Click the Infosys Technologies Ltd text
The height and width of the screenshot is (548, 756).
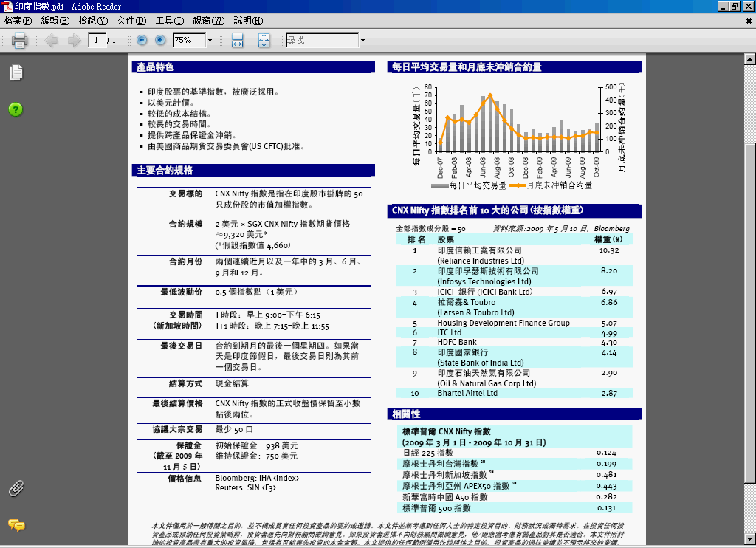(x=484, y=281)
